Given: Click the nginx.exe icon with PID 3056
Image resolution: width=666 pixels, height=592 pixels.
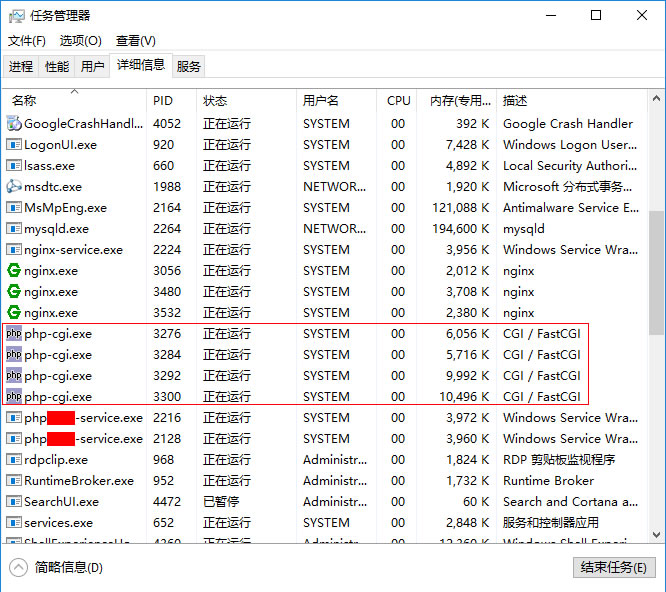Looking at the screenshot, I should pos(14,271).
